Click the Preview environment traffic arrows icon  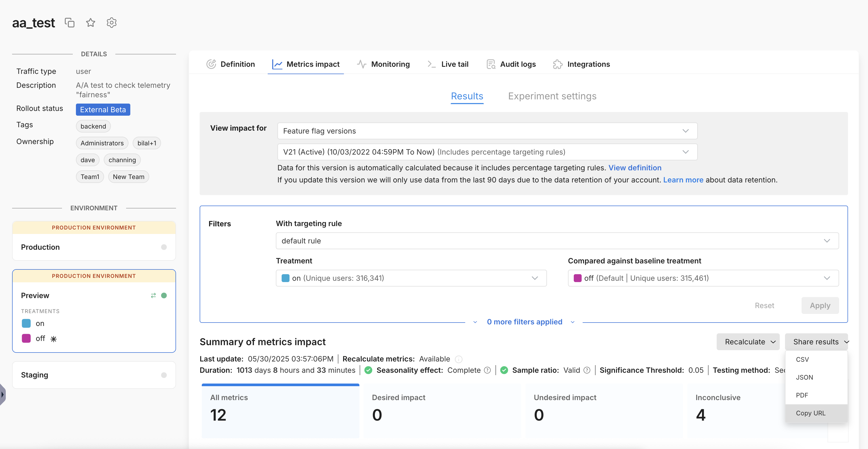point(153,295)
